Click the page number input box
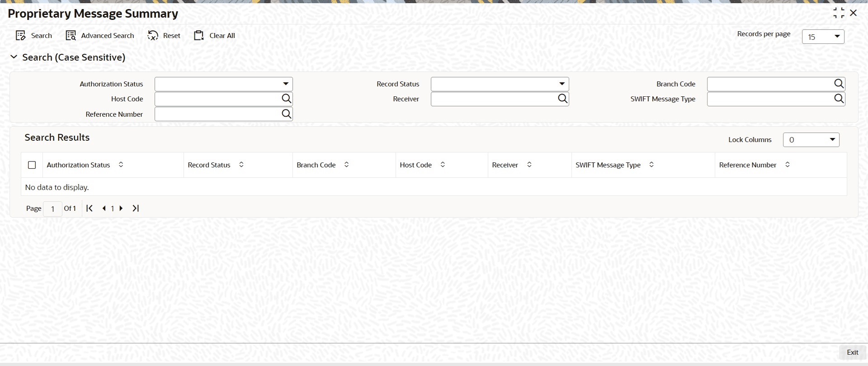Image resolution: width=868 pixels, height=366 pixels. click(x=52, y=209)
